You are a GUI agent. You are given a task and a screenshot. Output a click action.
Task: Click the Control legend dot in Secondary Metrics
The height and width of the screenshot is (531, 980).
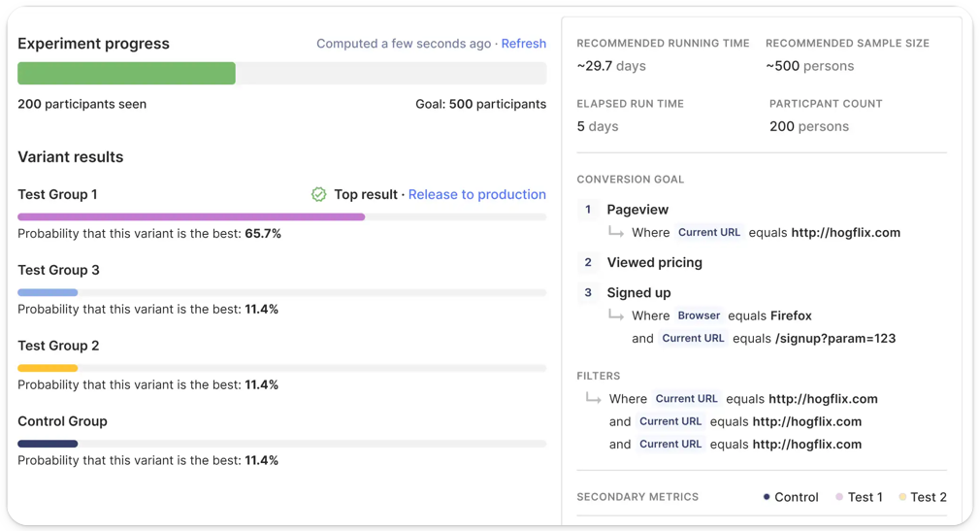pos(767,497)
